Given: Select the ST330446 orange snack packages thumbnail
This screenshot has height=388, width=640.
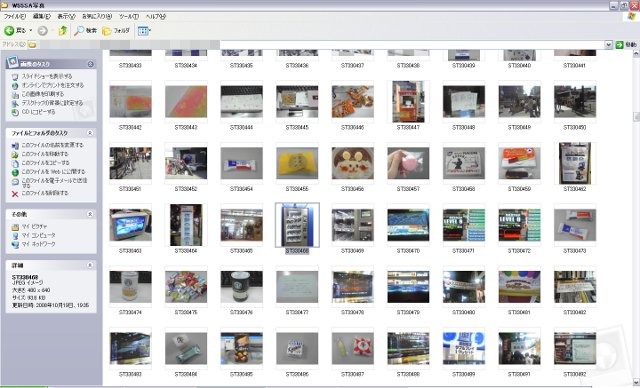Looking at the screenshot, I should [x=353, y=102].
